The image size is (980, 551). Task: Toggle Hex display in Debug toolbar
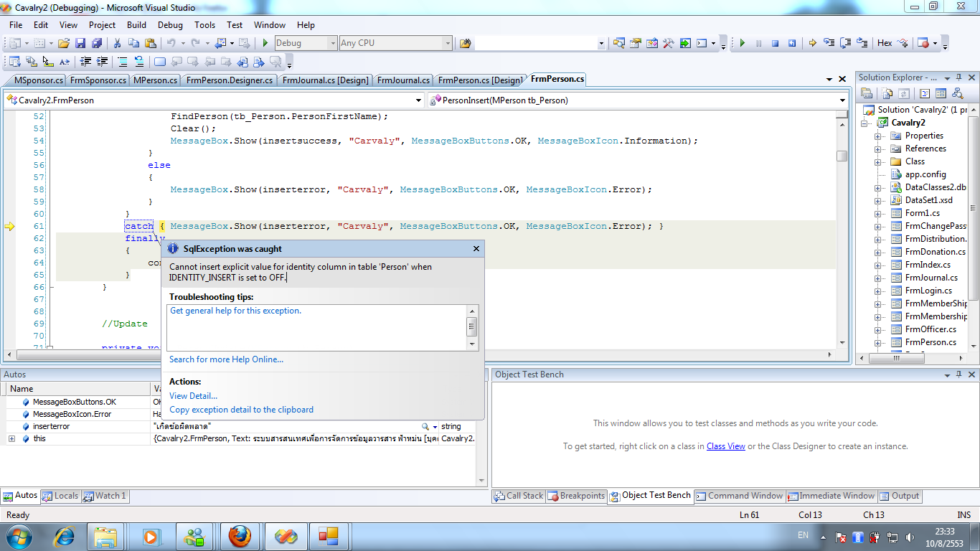(x=885, y=43)
